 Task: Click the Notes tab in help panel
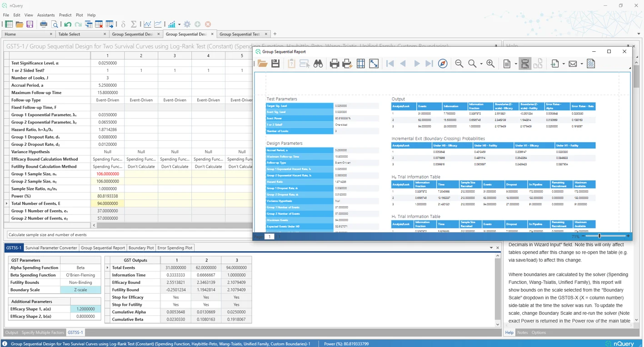tap(523, 332)
